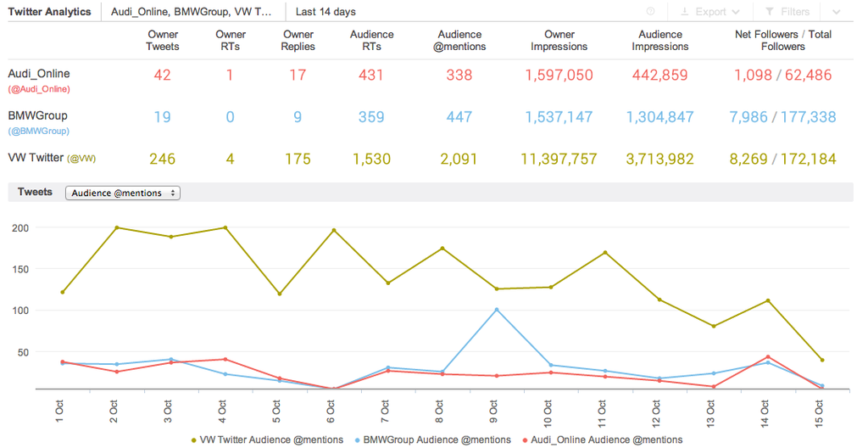Click the Filters funnel icon

click(x=769, y=12)
